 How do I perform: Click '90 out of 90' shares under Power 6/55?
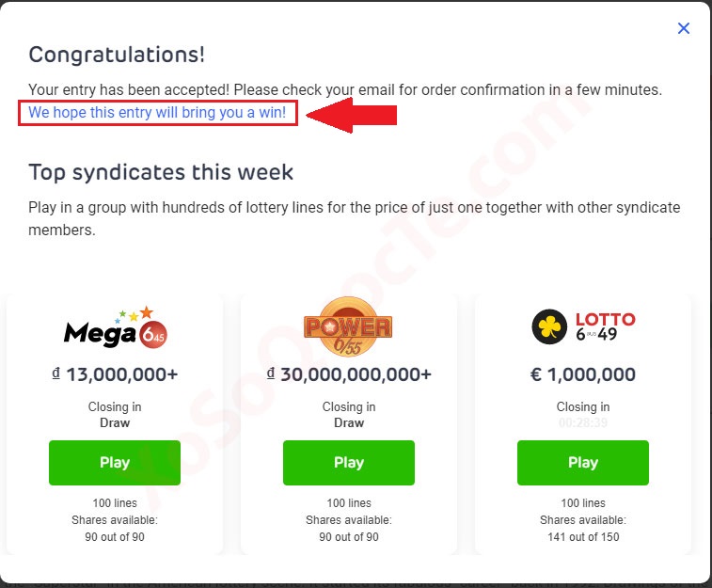[x=349, y=537]
